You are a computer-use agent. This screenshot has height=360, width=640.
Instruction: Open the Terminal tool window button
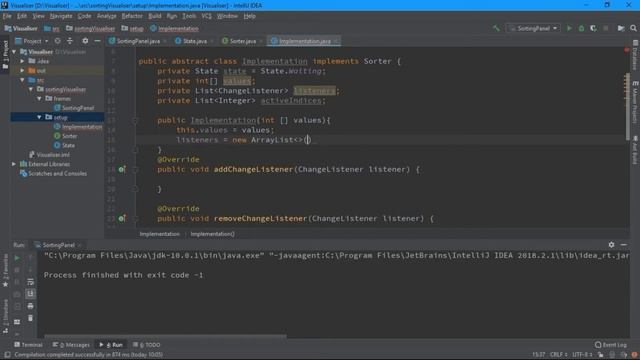pos(28,345)
